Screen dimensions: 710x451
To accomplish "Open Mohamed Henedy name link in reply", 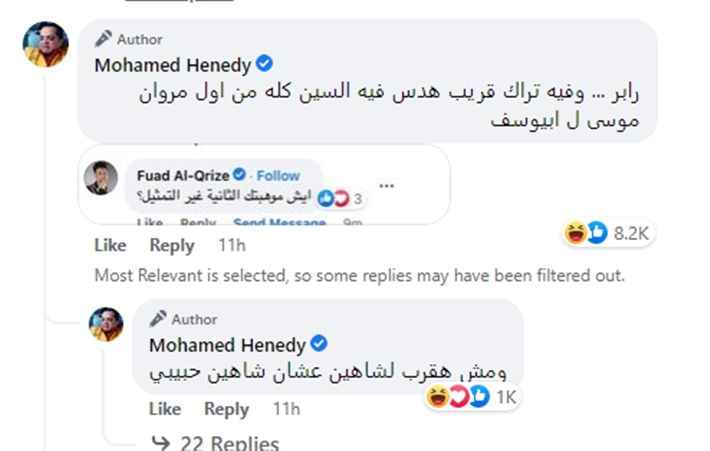I will tap(227, 345).
